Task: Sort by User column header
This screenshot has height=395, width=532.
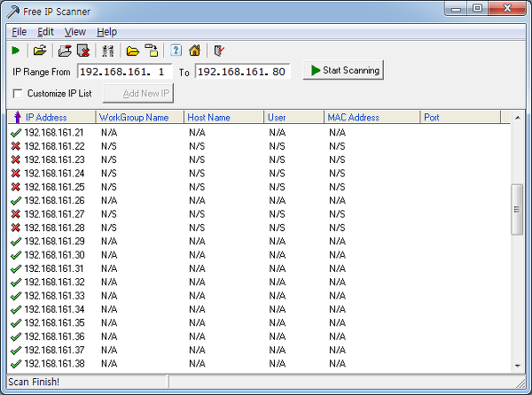Action: click(294, 117)
